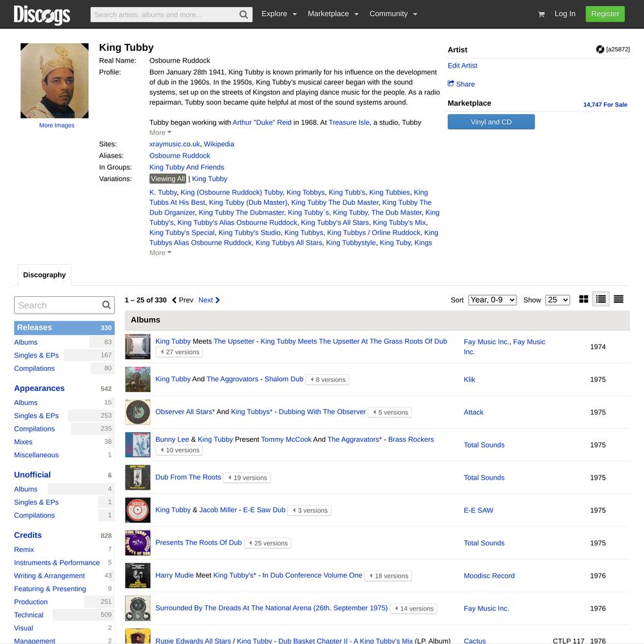Click the King Tubby artist photo
Image resolution: width=644 pixels, height=644 pixels.
click(x=55, y=80)
